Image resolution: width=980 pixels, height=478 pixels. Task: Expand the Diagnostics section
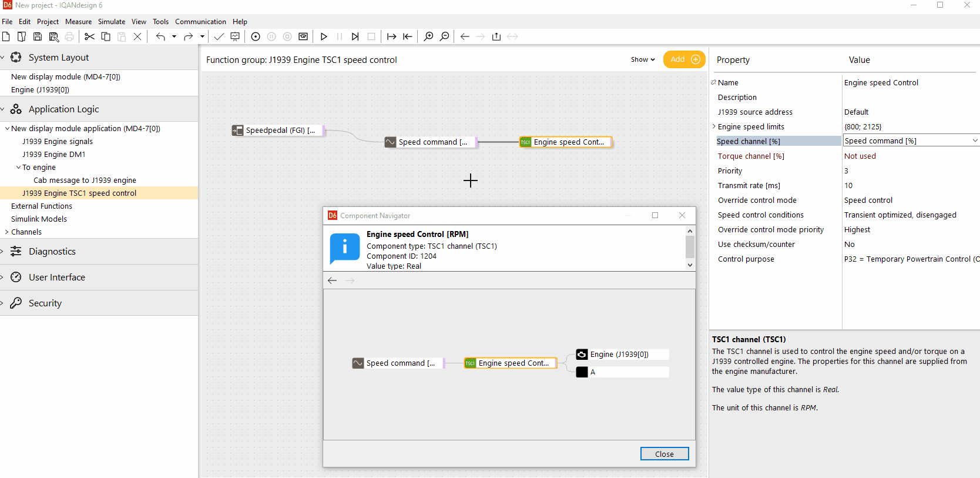2,252
